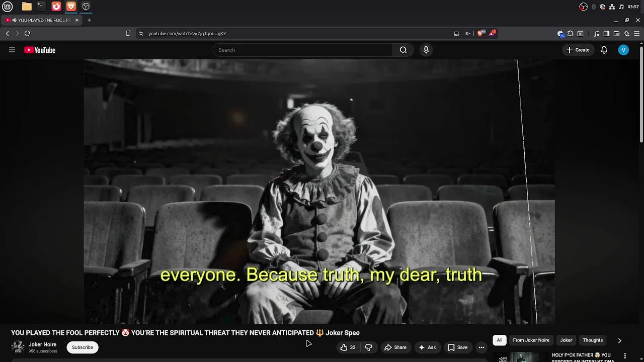644x362 pixels.
Task: Toggle the browser sidebar panel
Action: tap(606, 33)
